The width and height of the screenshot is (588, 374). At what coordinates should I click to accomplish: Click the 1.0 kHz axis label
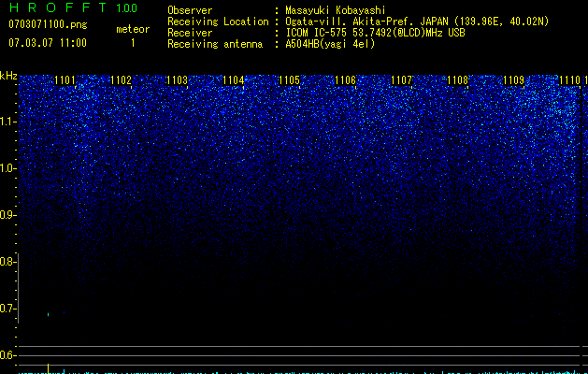8,168
